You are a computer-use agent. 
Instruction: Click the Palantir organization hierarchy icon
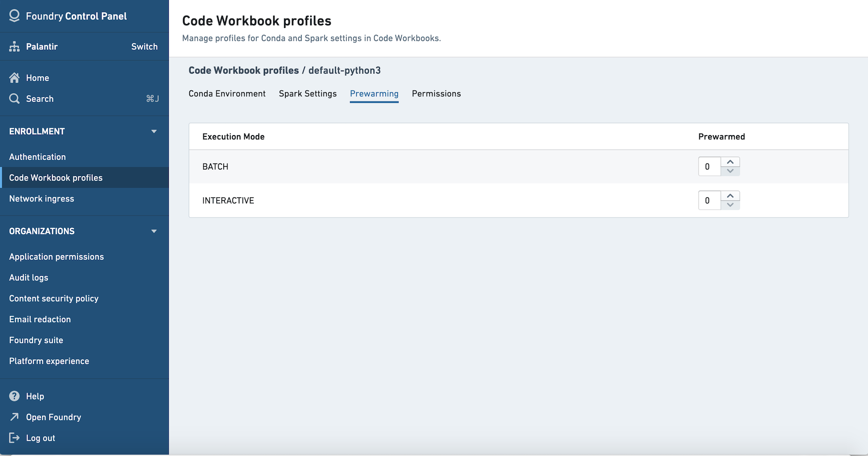tap(14, 47)
